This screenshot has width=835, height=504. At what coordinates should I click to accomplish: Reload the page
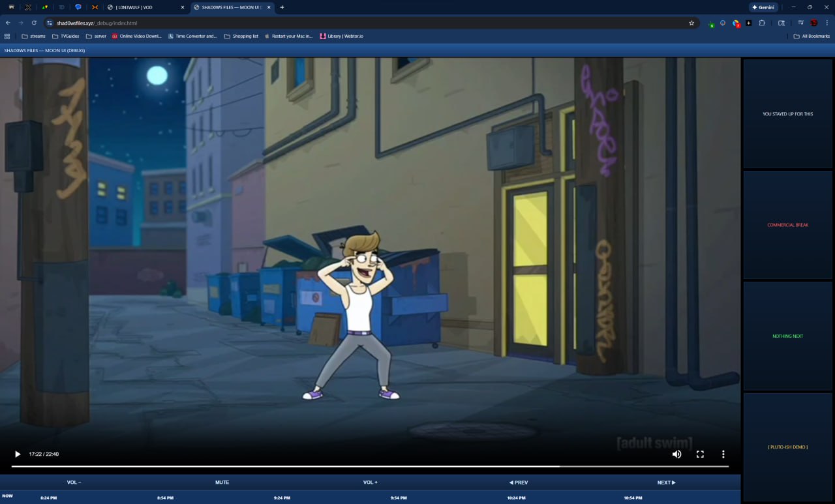pyautogui.click(x=34, y=23)
